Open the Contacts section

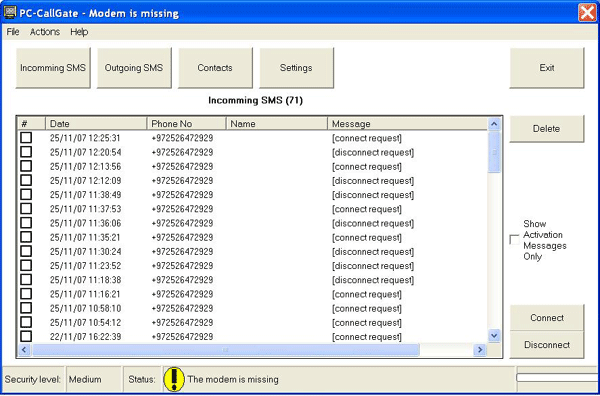tap(215, 68)
